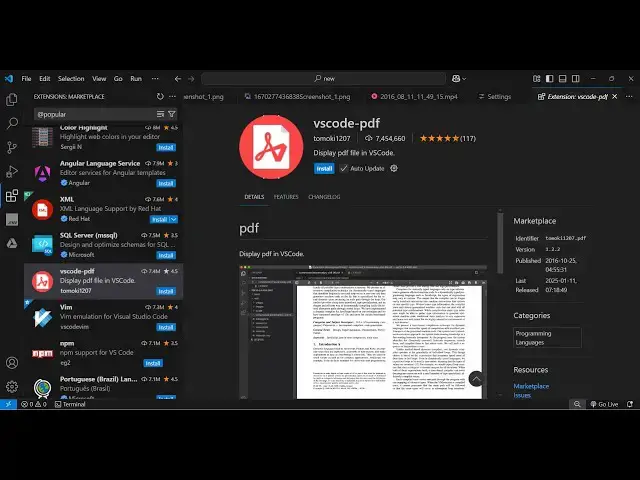Open the Run menu
640x480 pixels.
click(136, 78)
